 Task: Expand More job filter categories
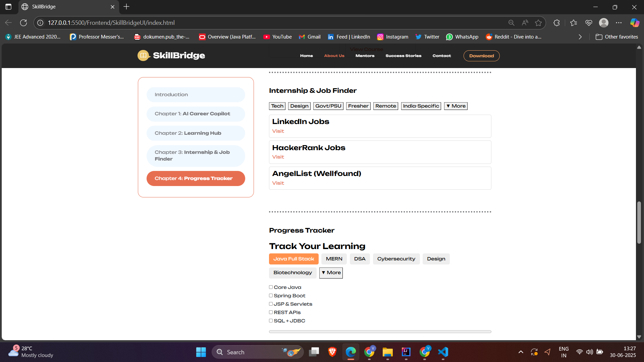click(455, 106)
